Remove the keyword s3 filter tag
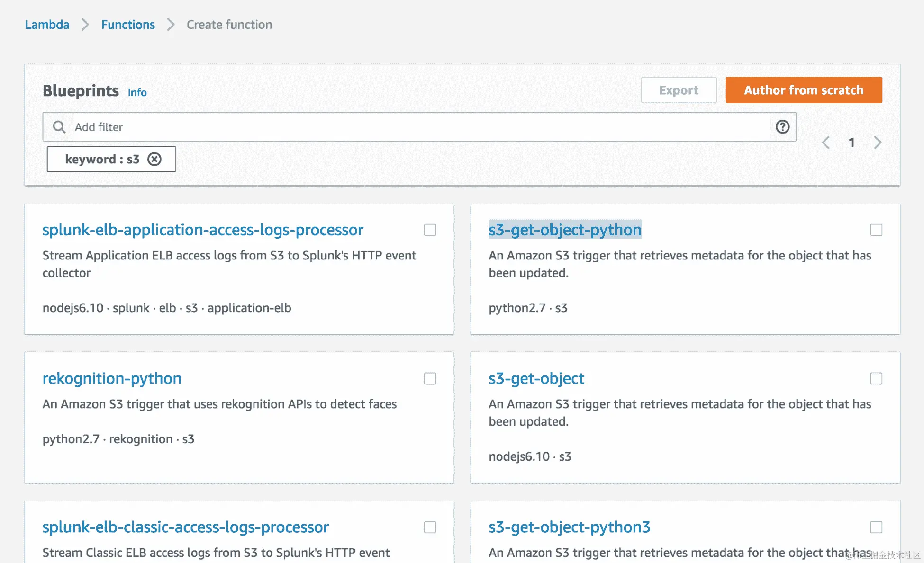This screenshot has width=924, height=563. click(x=154, y=159)
